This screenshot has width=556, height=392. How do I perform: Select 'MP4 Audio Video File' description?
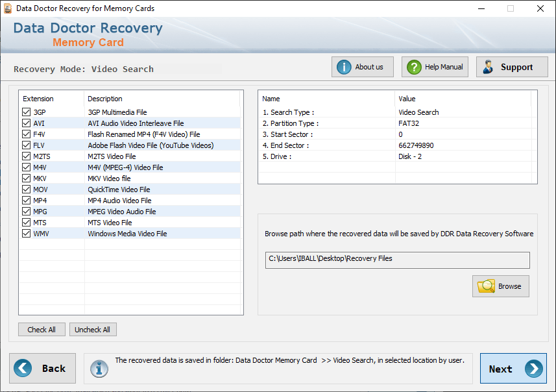(119, 200)
